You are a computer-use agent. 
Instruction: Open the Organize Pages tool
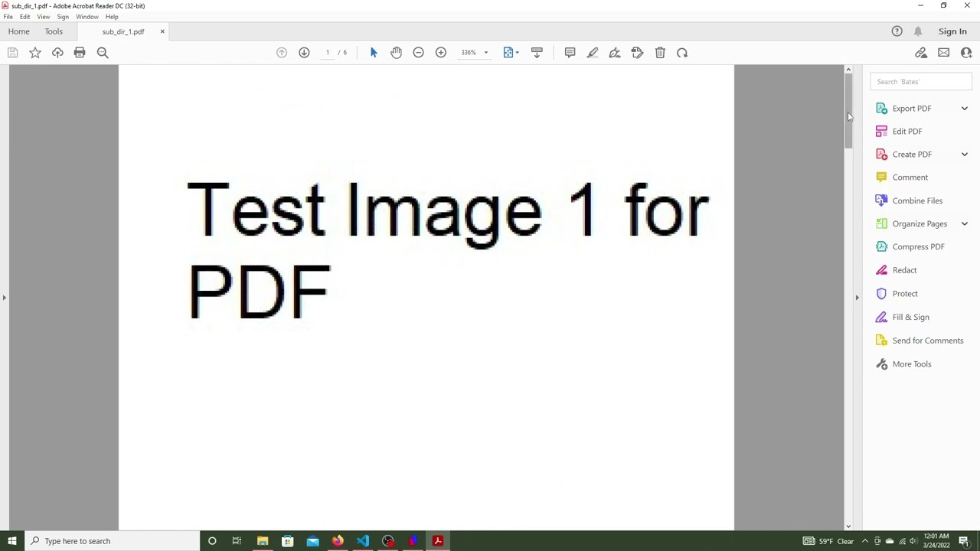pos(920,224)
